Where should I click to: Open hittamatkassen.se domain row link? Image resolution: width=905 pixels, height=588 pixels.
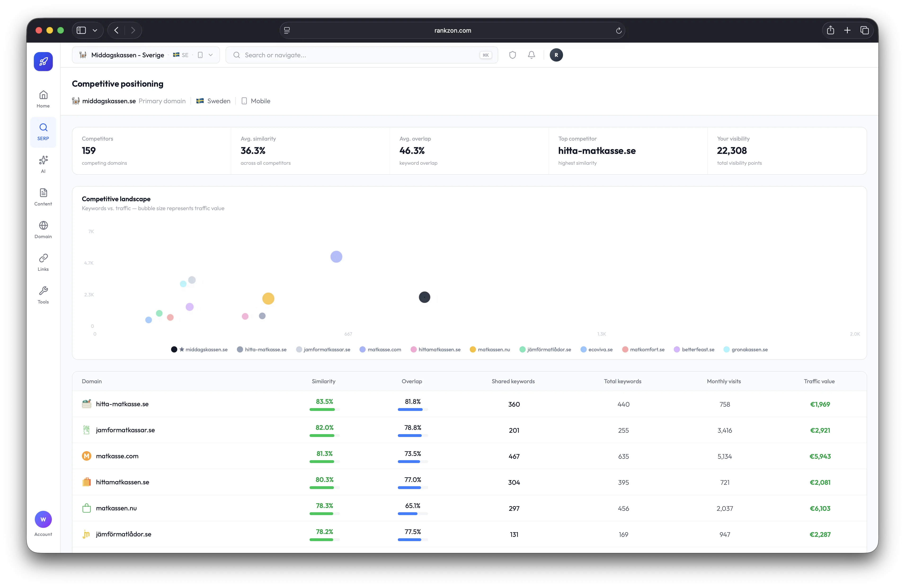[122, 482]
